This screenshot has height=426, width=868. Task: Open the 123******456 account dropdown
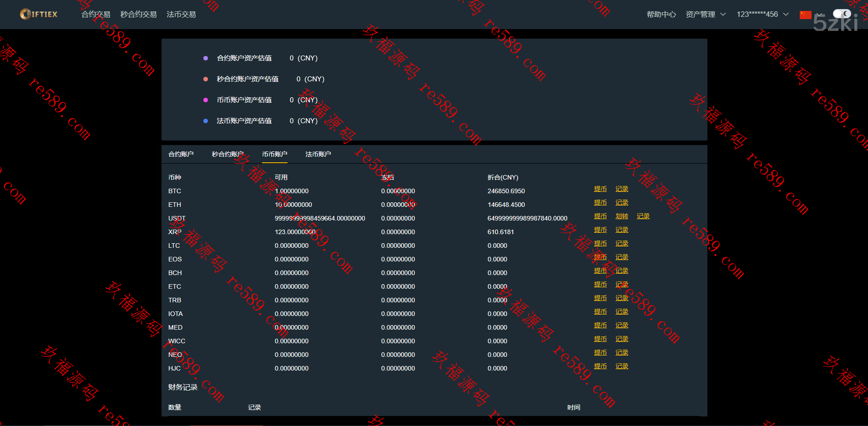click(762, 15)
